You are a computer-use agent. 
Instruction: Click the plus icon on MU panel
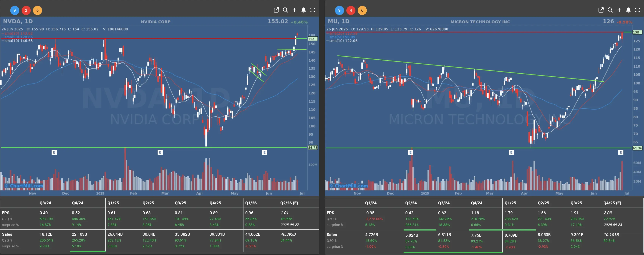coord(619,10)
